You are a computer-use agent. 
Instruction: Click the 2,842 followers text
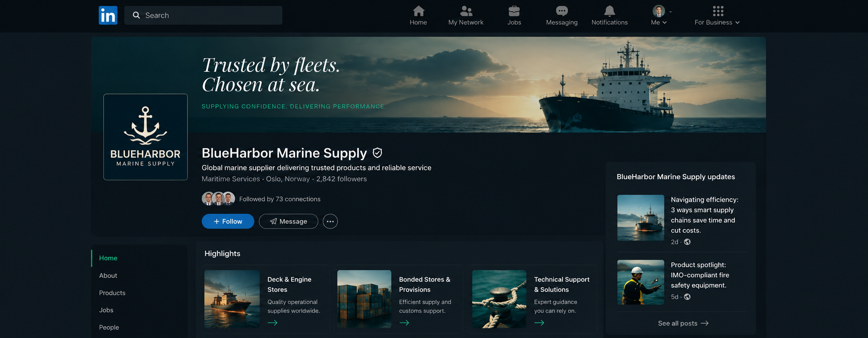(x=341, y=179)
